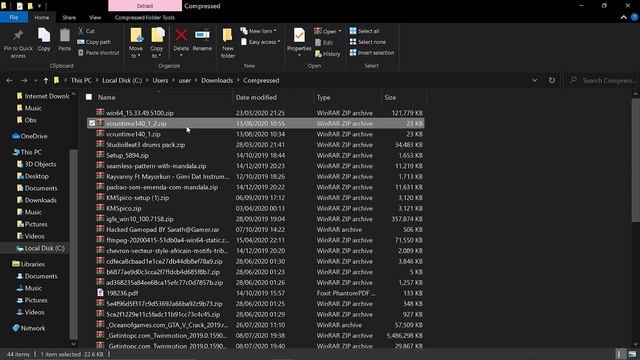Collapse the ribbon with the chevron
The width and height of the screenshot is (640, 360).
tap(624, 17)
